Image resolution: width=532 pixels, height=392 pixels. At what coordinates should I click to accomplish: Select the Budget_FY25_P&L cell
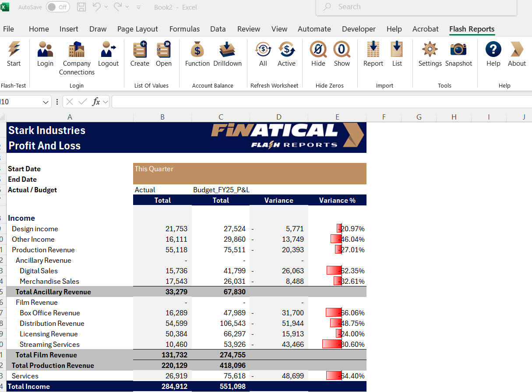point(221,190)
